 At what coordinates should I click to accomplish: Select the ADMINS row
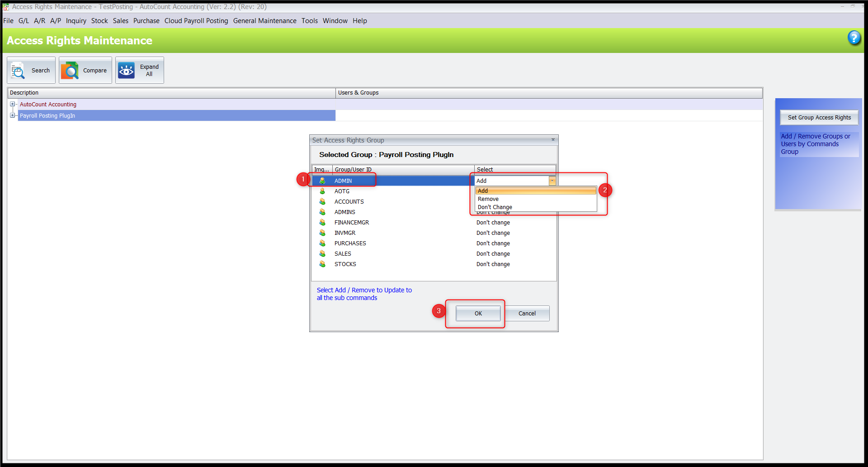(434, 212)
